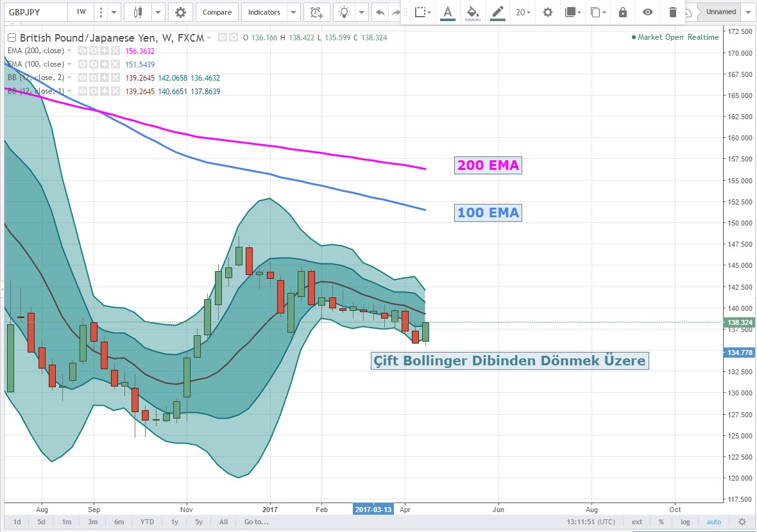Lock the selected drawing with padlock icon
Image resolution: width=757 pixels, height=532 pixels.
[x=622, y=12]
